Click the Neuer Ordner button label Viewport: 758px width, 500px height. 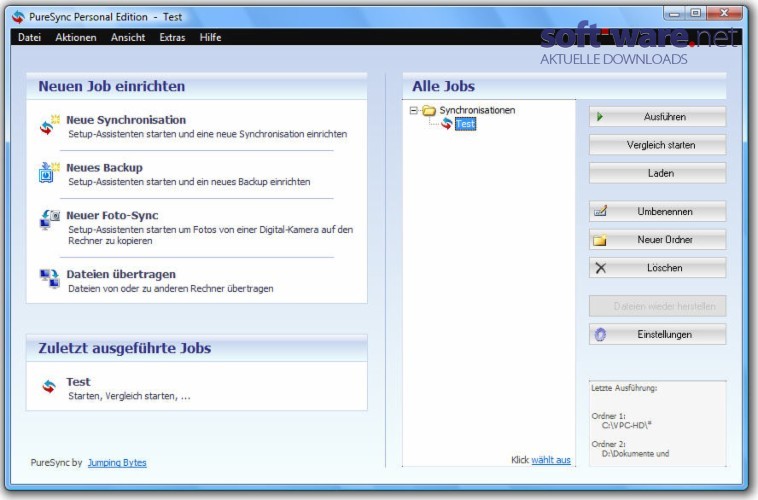click(x=665, y=240)
